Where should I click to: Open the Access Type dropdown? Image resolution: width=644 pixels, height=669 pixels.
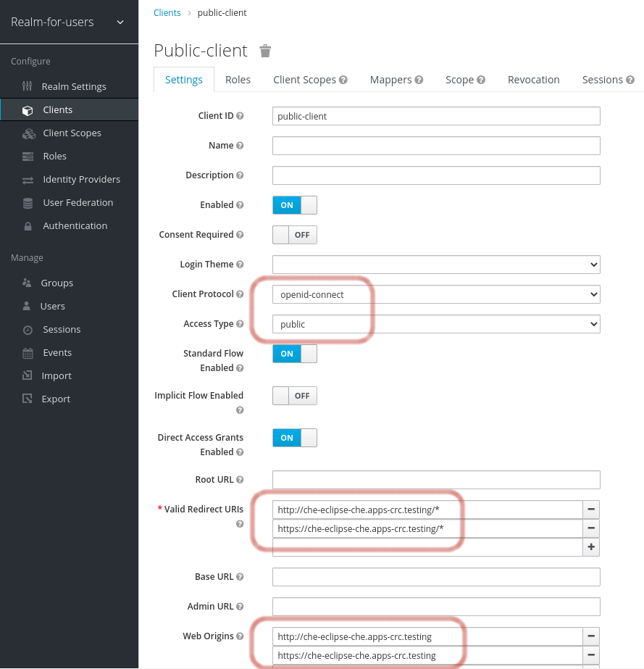pos(436,324)
